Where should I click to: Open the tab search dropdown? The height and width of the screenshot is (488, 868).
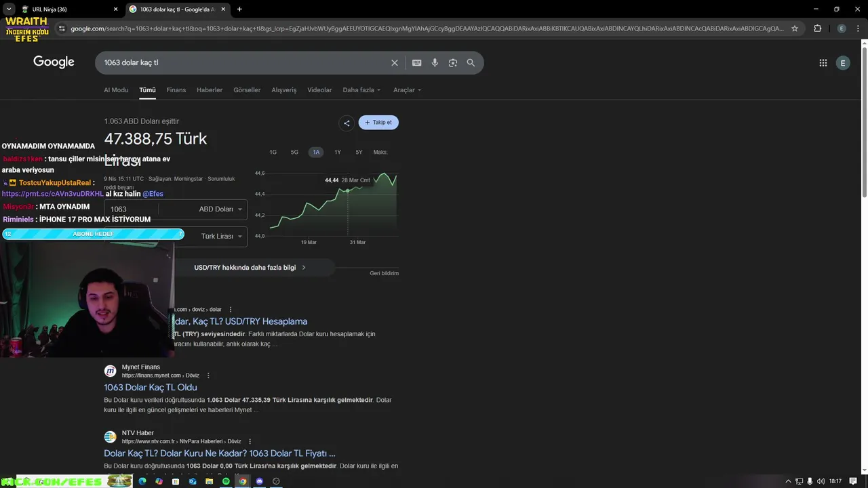pyautogui.click(x=9, y=9)
